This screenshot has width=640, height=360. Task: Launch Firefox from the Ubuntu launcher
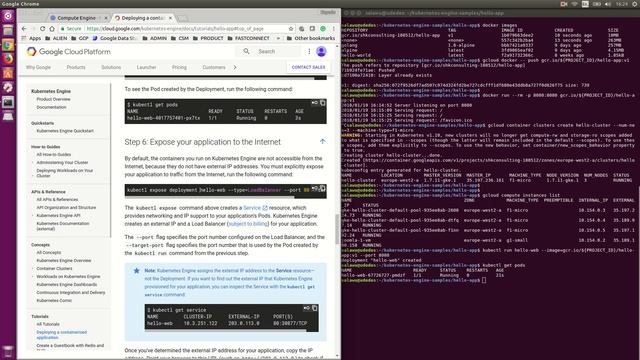tap(8, 59)
